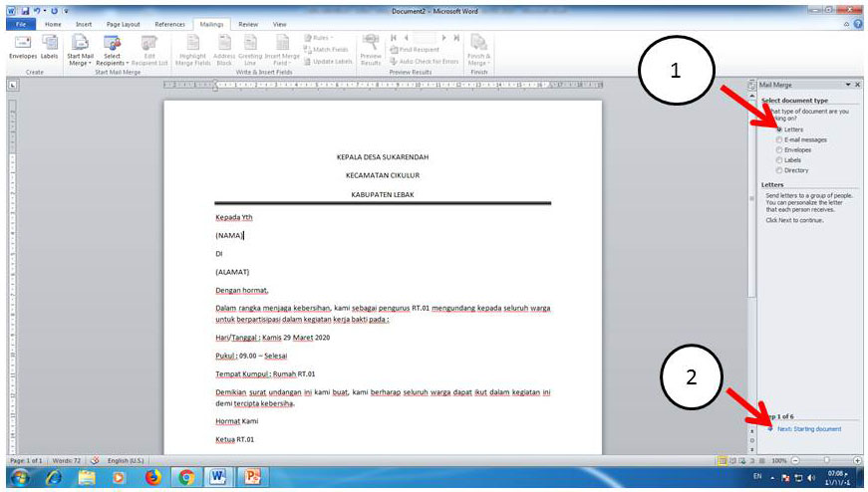Click the Undo icon in title bar
Screen dimensions: 868x492
pyautogui.click(x=36, y=11)
